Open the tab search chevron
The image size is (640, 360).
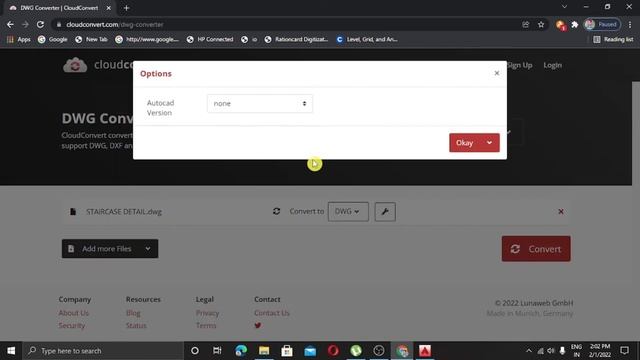coord(564,7)
